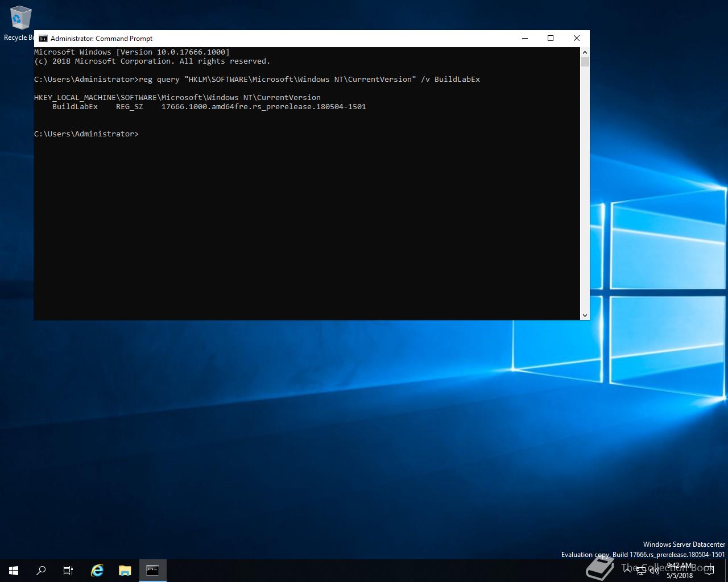Open the network status tray icon
The image size is (728, 582).
tap(641, 571)
